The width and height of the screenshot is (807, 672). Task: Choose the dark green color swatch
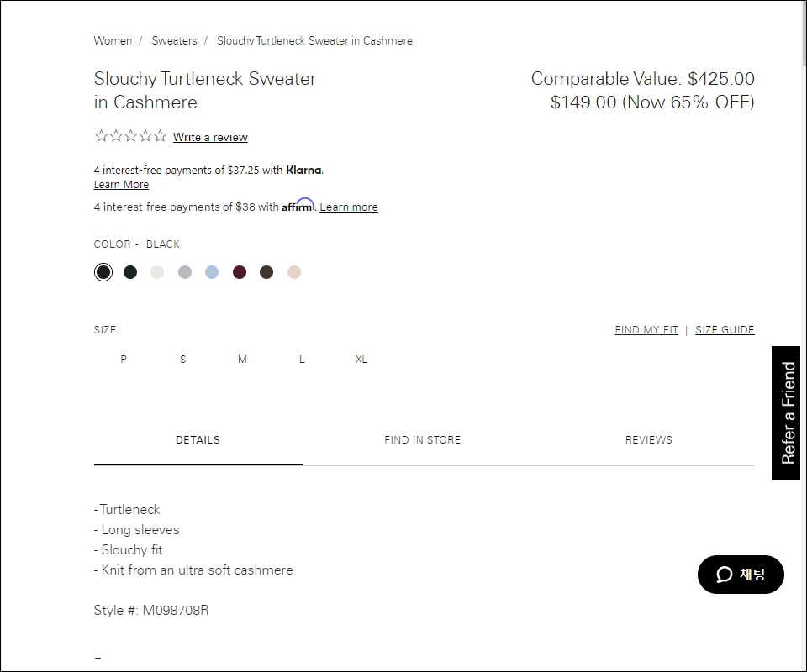click(130, 272)
